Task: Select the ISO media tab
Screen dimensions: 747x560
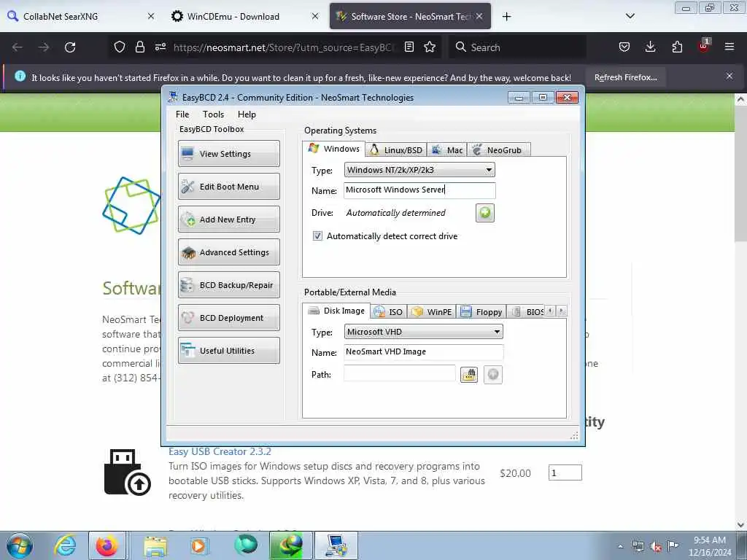Action: pos(389,312)
